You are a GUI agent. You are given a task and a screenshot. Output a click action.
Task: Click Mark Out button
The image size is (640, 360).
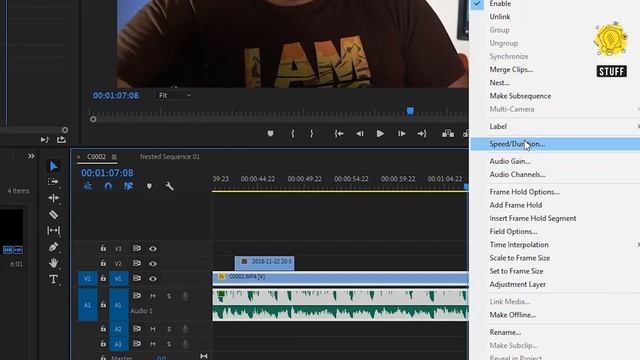point(312,133)
